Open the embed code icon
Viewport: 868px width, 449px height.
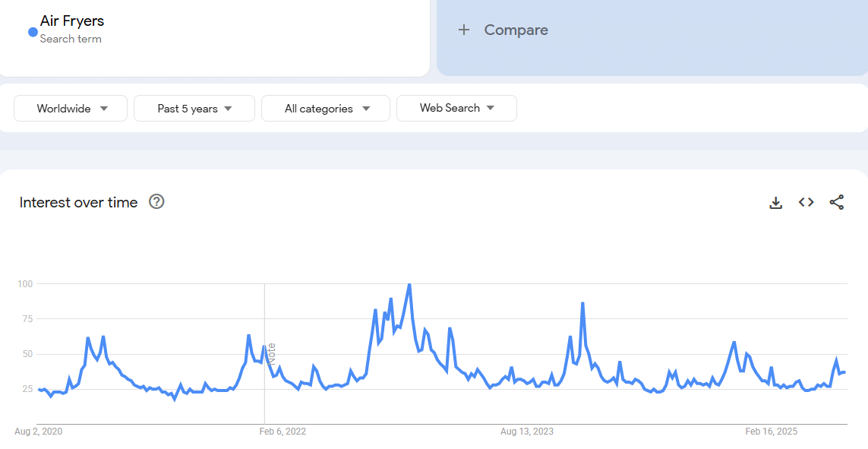[x=806, y=202]
